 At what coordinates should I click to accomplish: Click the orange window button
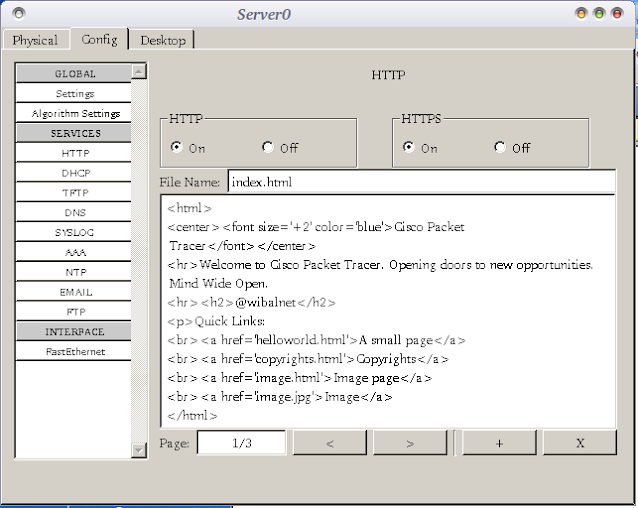(x=581, y=14)
